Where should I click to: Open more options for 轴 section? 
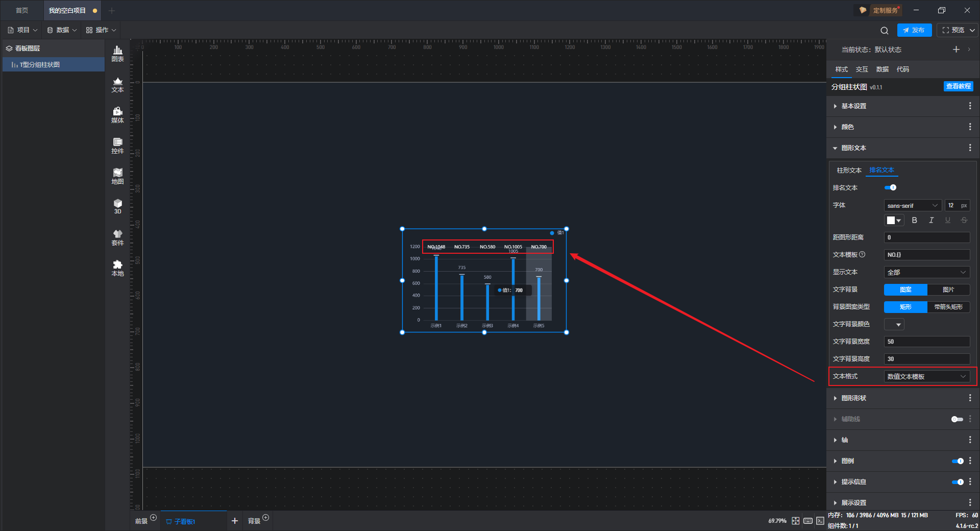click(970, 440)
